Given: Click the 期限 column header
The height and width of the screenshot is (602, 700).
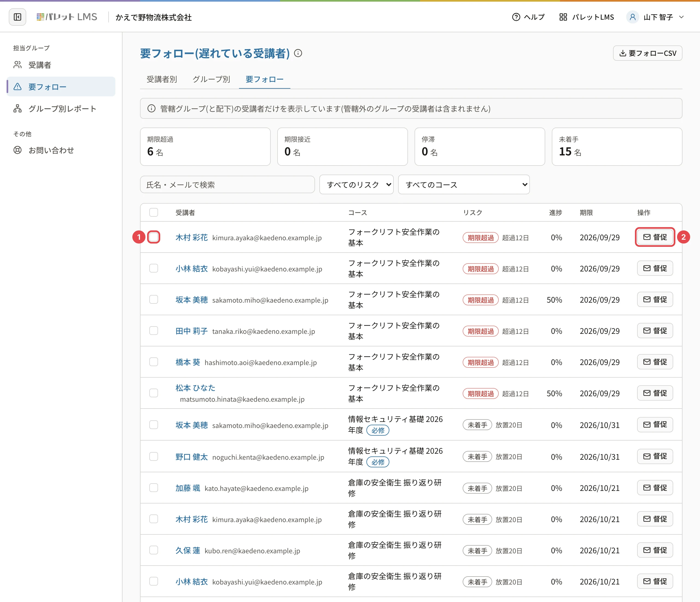Looking at the screenshot, I should (586, 213).
